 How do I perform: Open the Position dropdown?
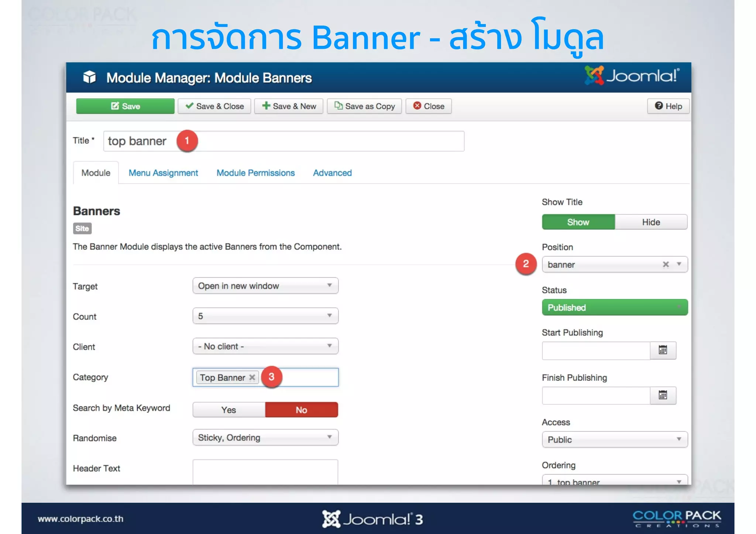[615, 264]
